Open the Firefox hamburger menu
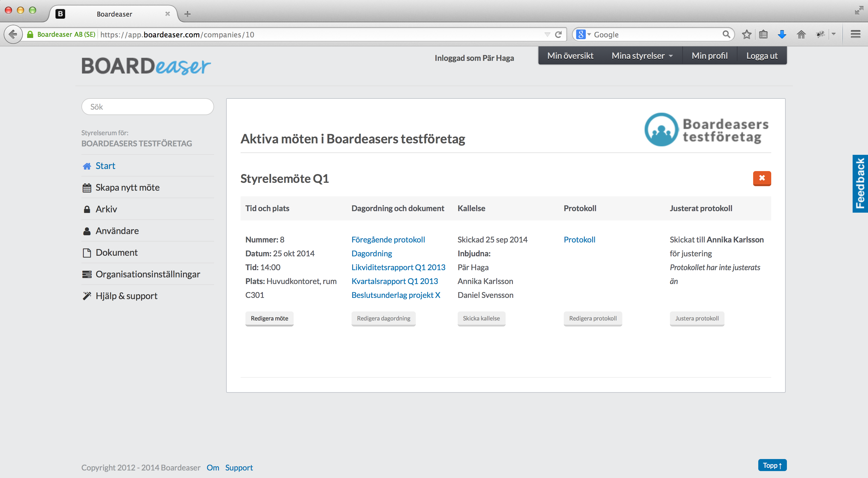Viewport: 868px width, 478px height. tap(855, 34)
